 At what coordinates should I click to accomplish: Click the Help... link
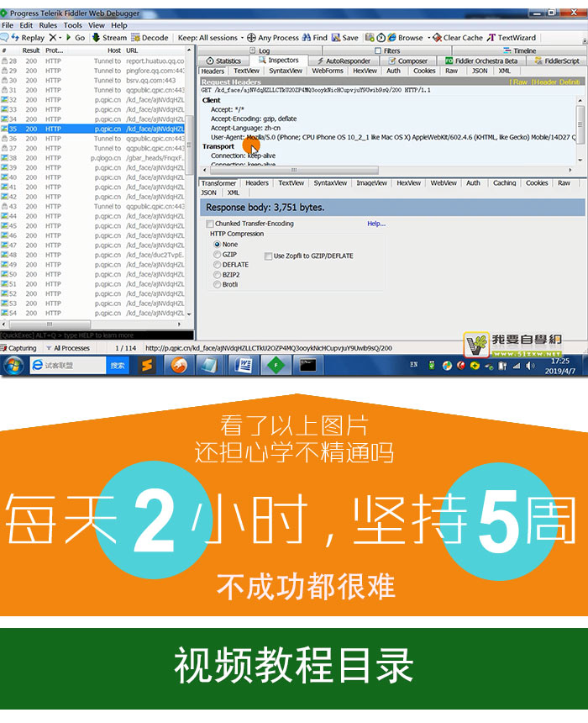tap(376, 224)
